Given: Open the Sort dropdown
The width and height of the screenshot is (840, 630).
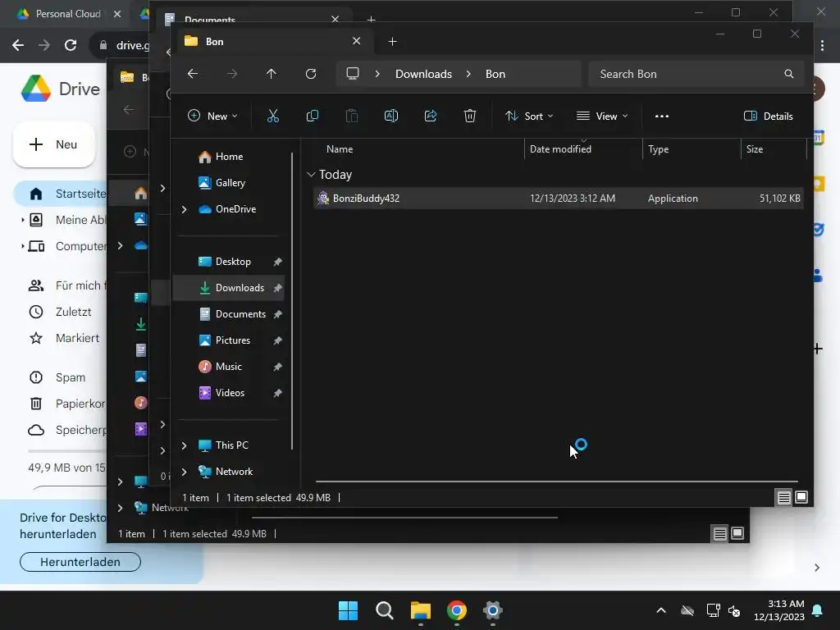Looking at the screenshot, I should click(529, 116).
